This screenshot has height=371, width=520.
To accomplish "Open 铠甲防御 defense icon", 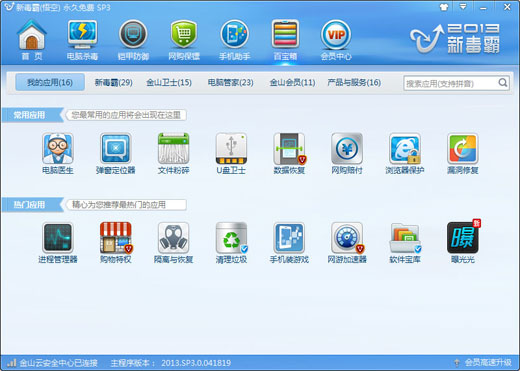I will tap(133, 40).
